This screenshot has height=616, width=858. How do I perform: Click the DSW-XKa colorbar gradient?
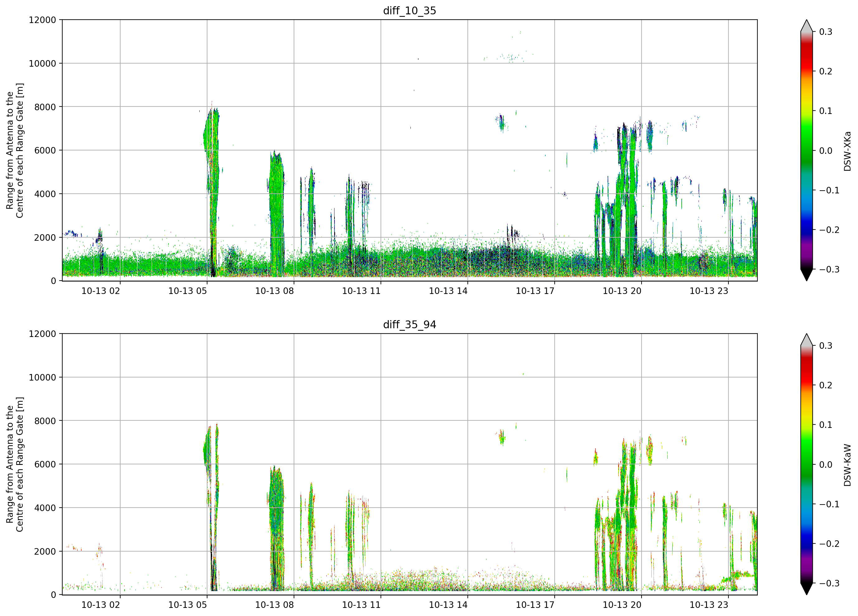807,150
